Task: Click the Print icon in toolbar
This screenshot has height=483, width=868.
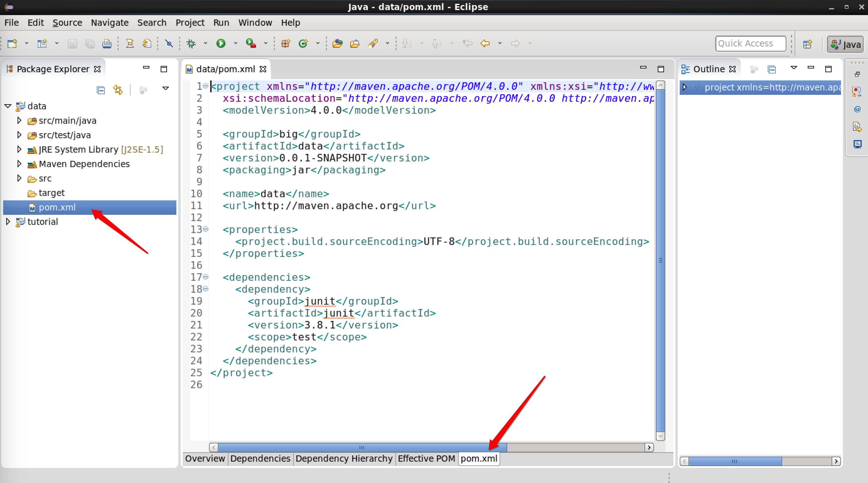Action: (107, 43)
